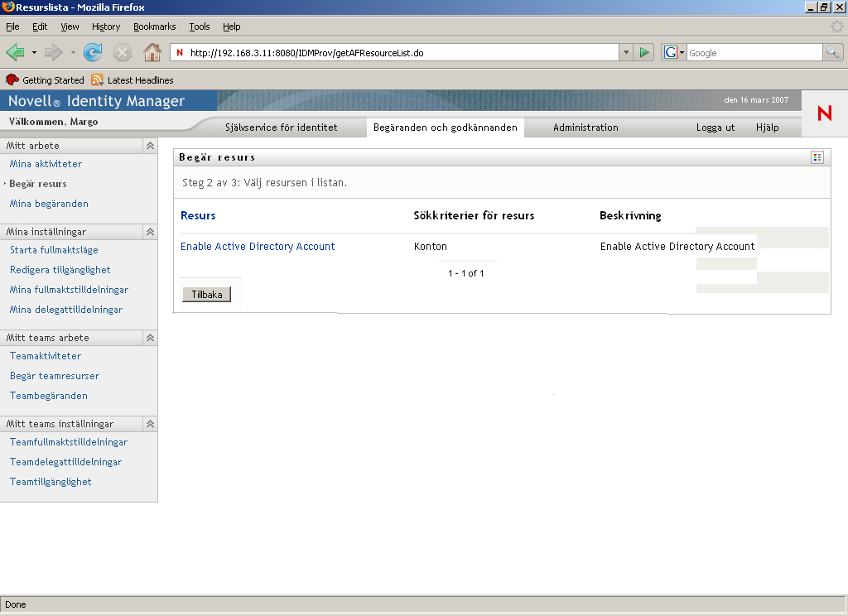
Task: Click the Hjälp link
Action: click(768, 128)
